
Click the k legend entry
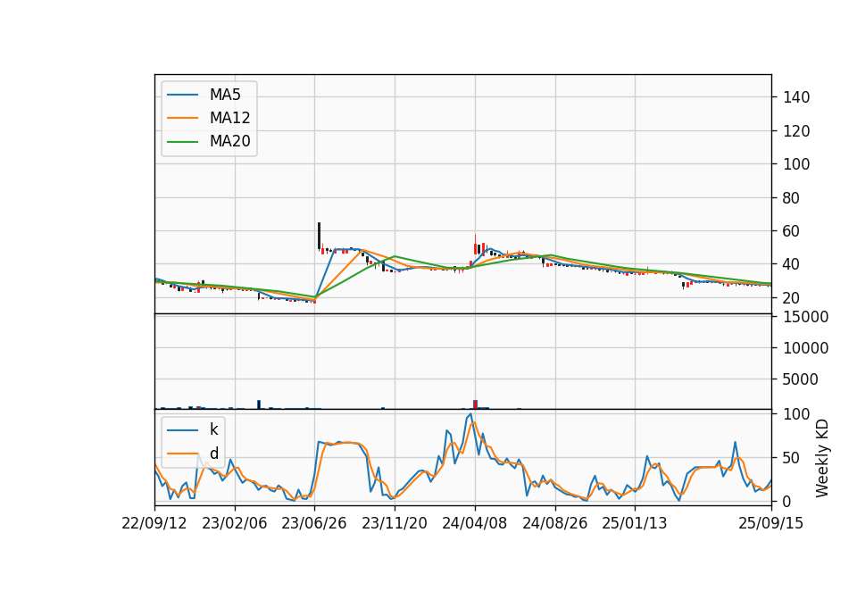193,429
